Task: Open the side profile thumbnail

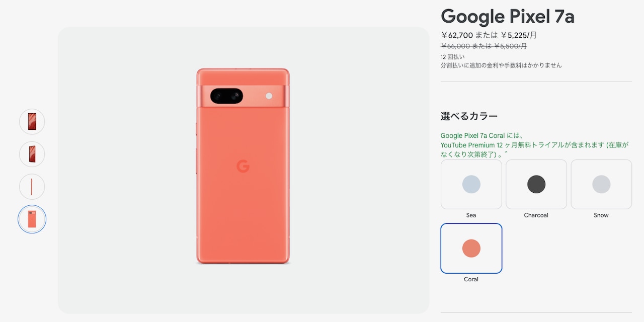Action: pos(32,187)
